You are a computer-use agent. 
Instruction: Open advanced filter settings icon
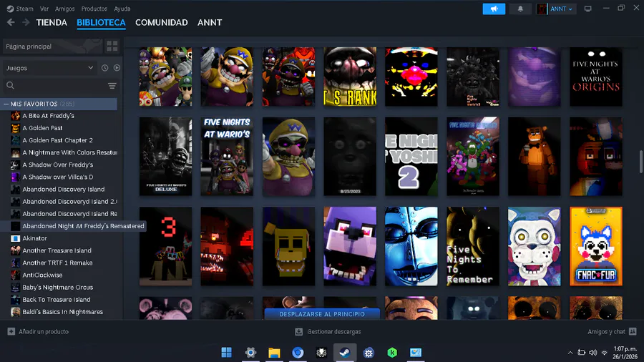[112, 85]
